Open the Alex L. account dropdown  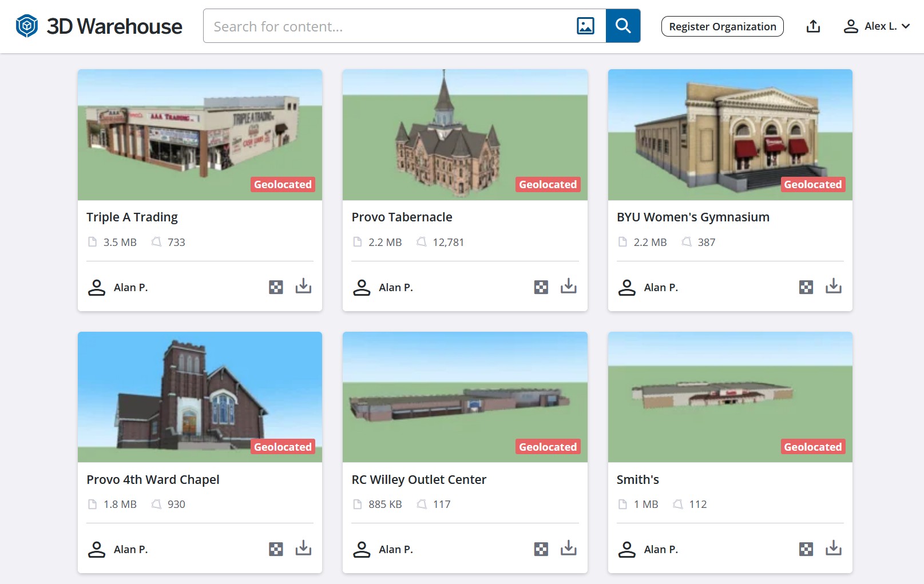(x=877, y=26)
